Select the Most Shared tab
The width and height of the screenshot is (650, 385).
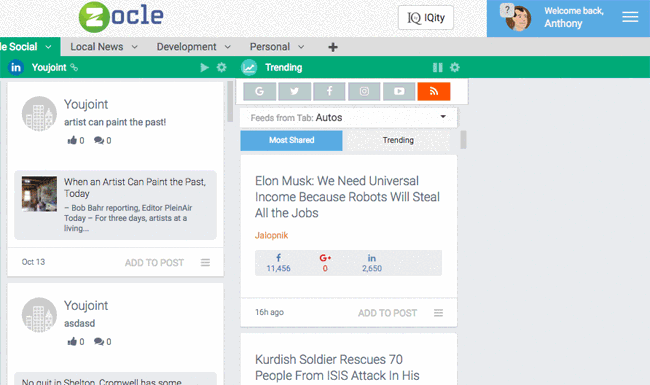[291, 140]
